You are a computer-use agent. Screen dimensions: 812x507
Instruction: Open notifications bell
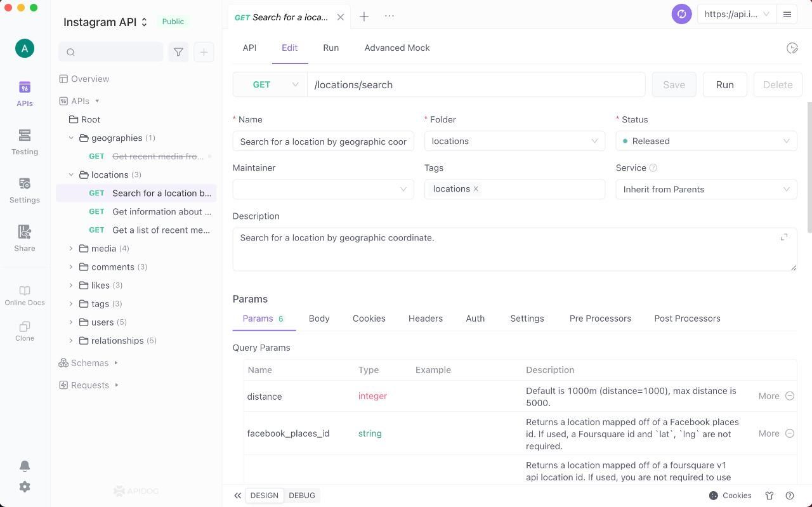pos(25,466)
